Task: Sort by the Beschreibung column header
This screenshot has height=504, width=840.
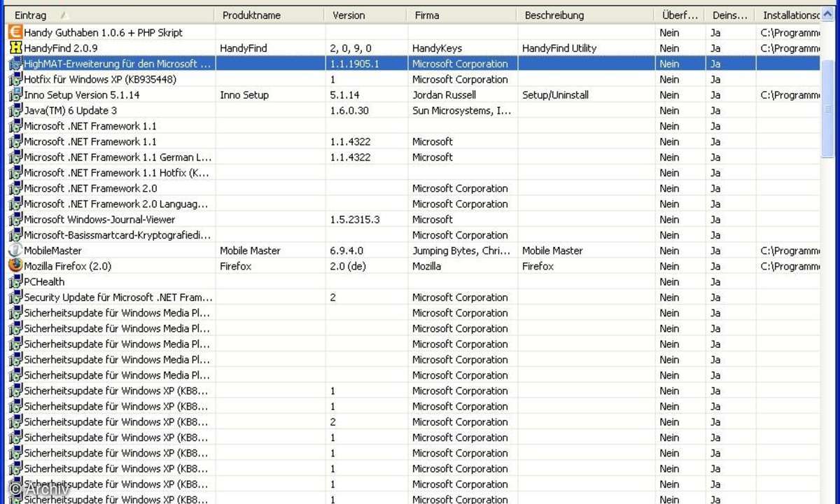Action: click(x=585, y=15)
